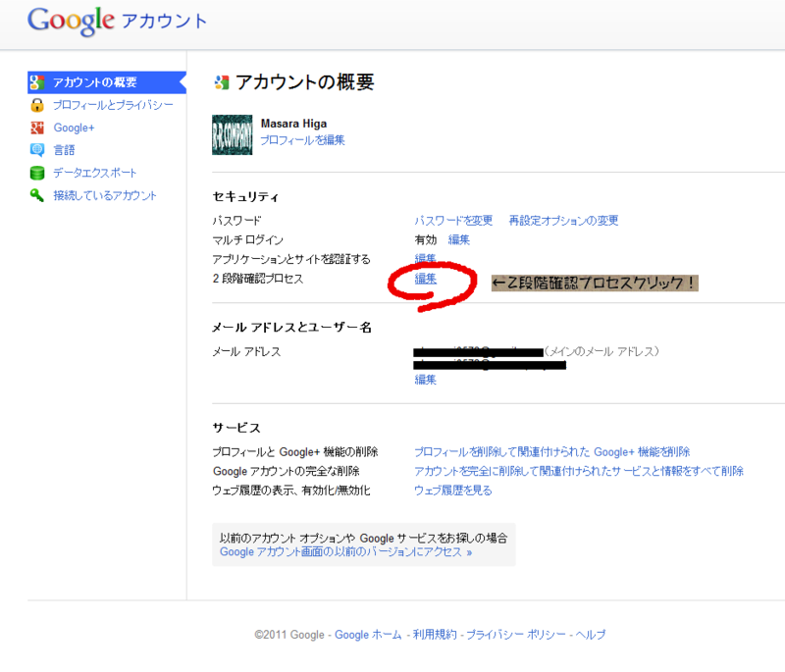
Task: Click the ©2011 Google footer text
Action: point(289,635)
